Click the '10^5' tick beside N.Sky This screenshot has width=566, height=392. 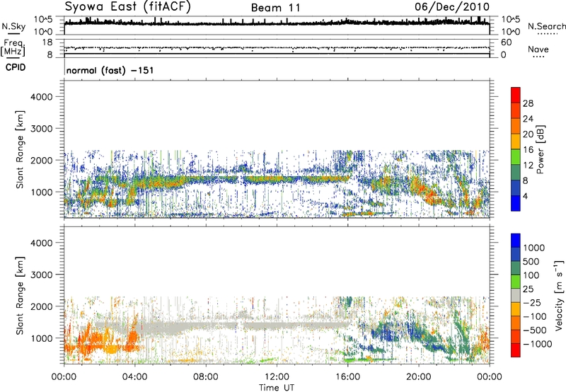[43, 19]
